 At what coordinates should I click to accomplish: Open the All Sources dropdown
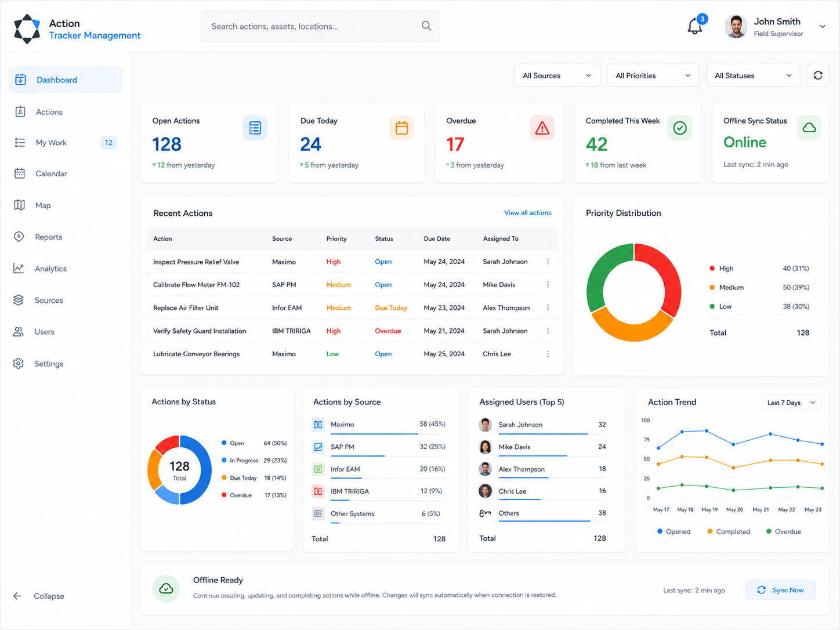(x=557, y=75)
